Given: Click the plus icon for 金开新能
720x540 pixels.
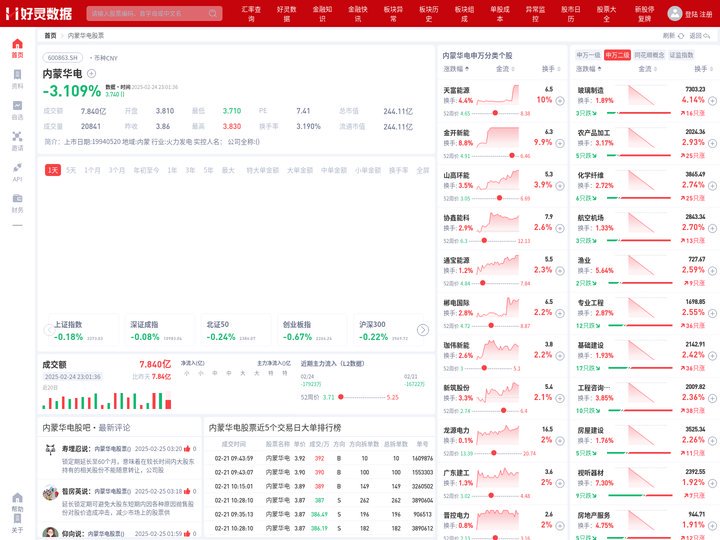Looking at the screenshot, I should [560, 143].
